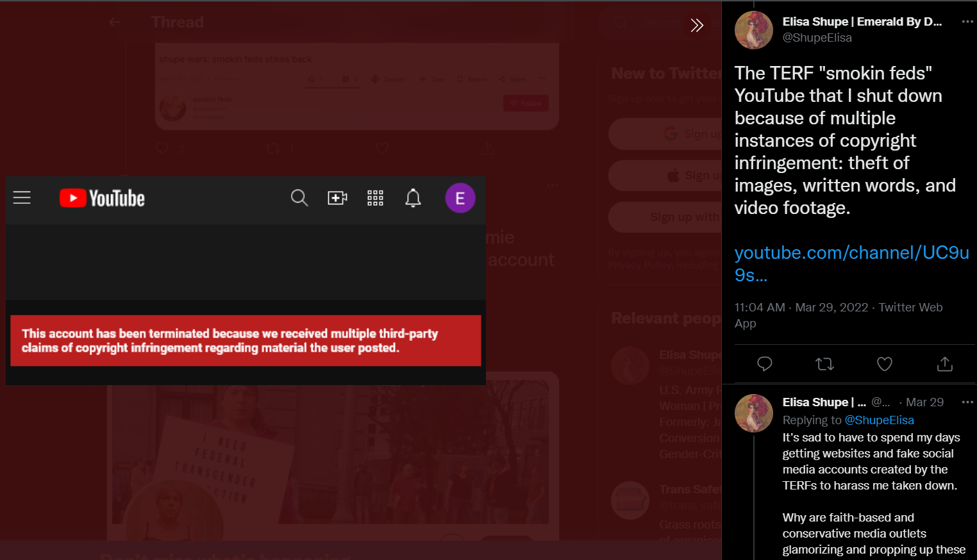Click the Twitter Web App source label
Viewport: 977px width, 560px height.
[839, 315]
